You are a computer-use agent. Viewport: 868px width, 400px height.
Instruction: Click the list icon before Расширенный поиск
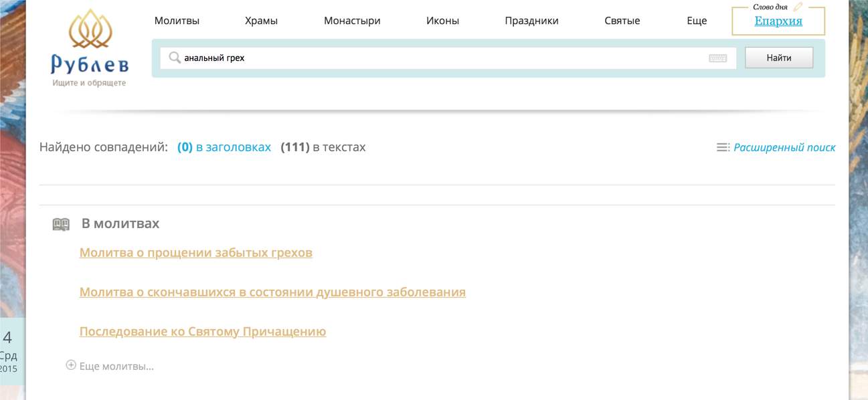(723, 147)
